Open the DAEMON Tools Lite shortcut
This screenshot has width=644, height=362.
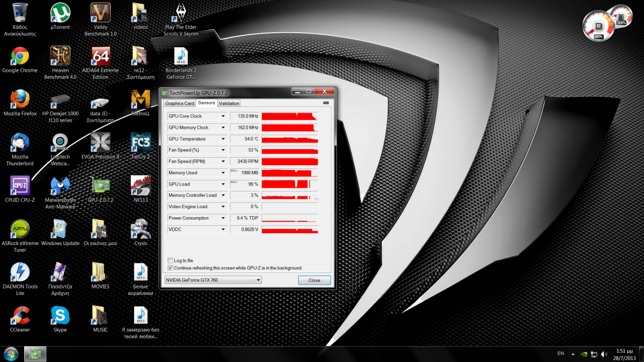[20, 279]
